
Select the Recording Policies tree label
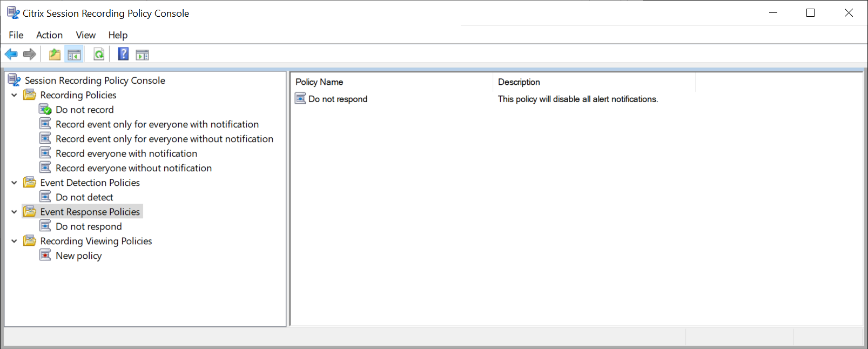78,95
